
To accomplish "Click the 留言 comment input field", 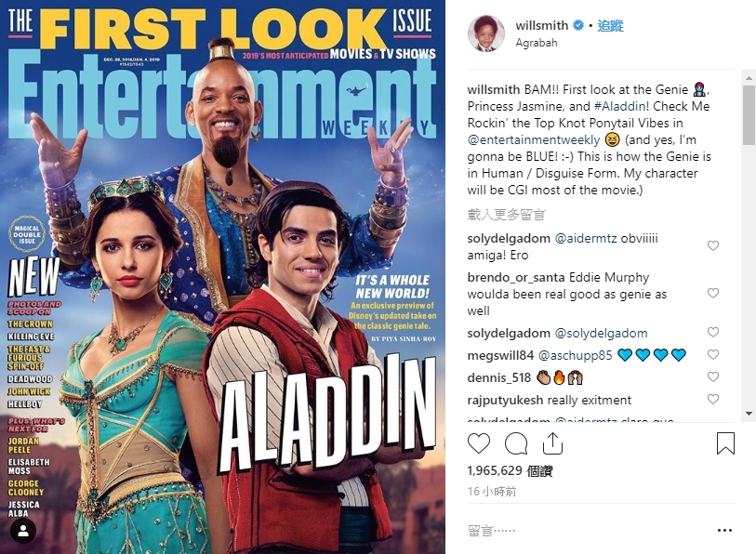I will pyautogui.click(x=589, y=531).
